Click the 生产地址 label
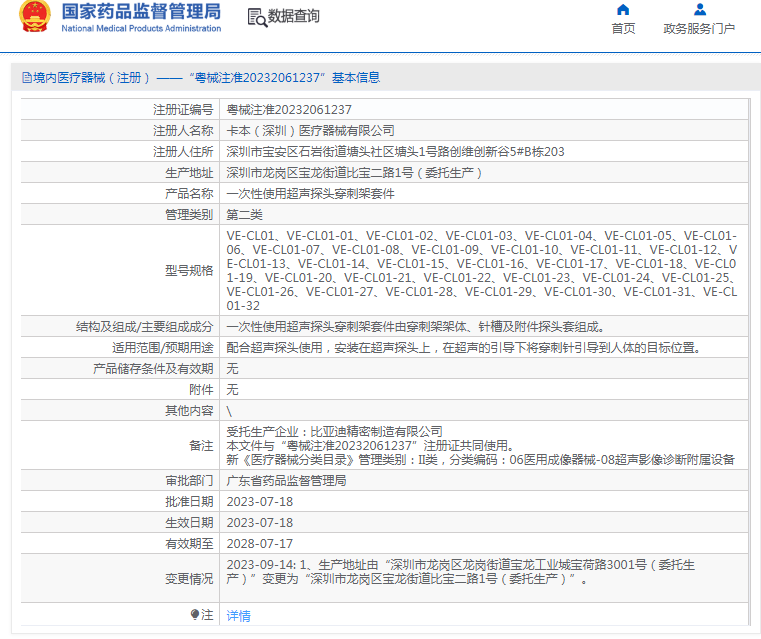The width and height of the screenshot is (761, 639). [x=189, y=173]
